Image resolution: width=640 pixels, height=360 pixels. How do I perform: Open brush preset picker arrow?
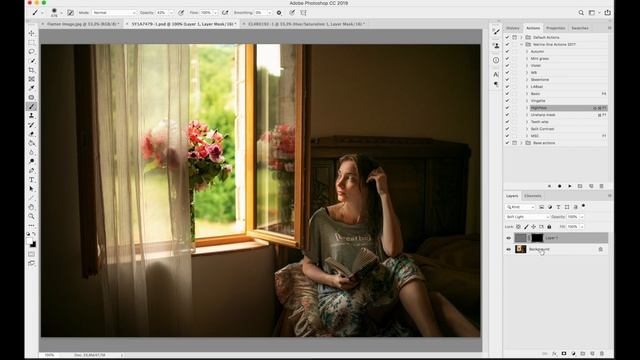click(x=61, y=13)
